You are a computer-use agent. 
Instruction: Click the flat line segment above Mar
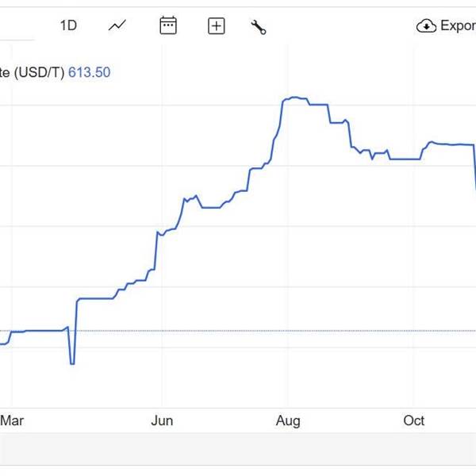point(40,330)
